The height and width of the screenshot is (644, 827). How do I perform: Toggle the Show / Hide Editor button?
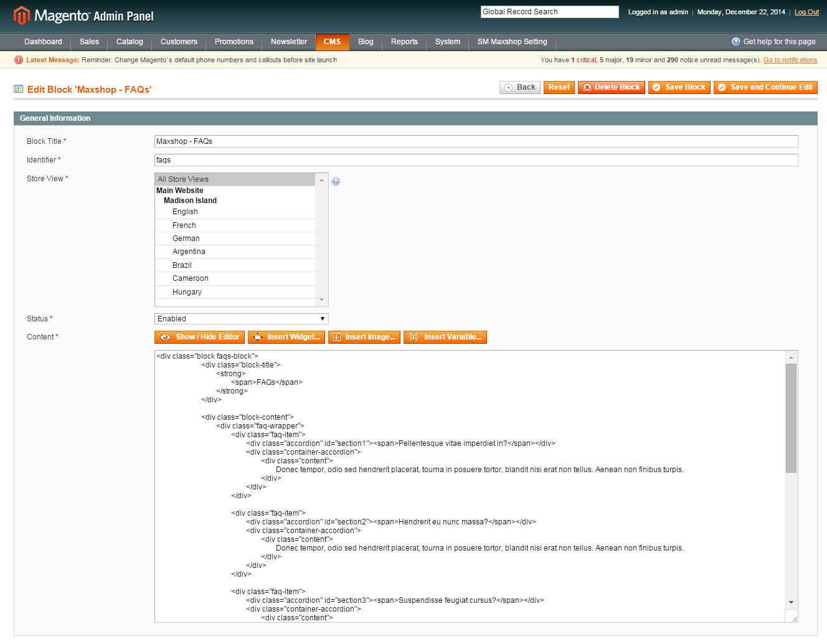pyautogui.click(x=199, y=337)
